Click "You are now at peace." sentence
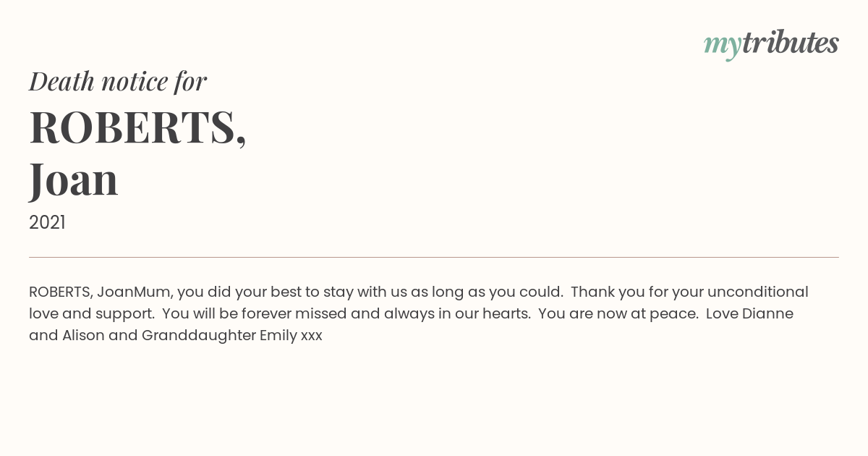This screenshot has width=868, height=456. click(618, 313)
